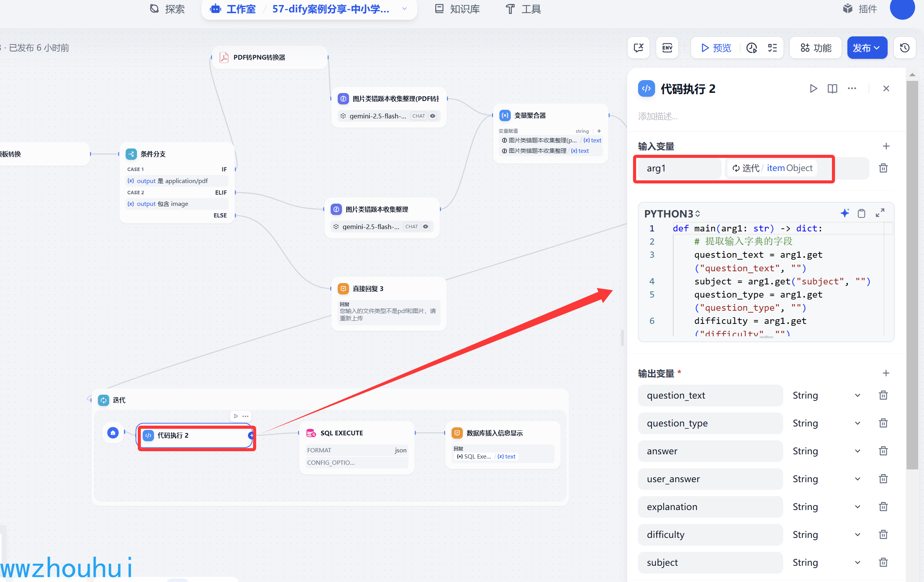
Task: Open the version history clock icon
Action: (904, 48)
